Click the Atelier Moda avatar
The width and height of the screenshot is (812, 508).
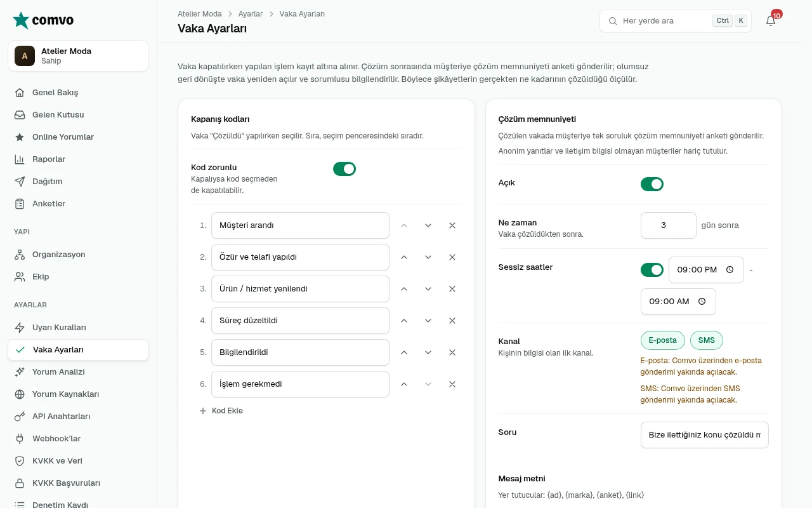point(25,56)
